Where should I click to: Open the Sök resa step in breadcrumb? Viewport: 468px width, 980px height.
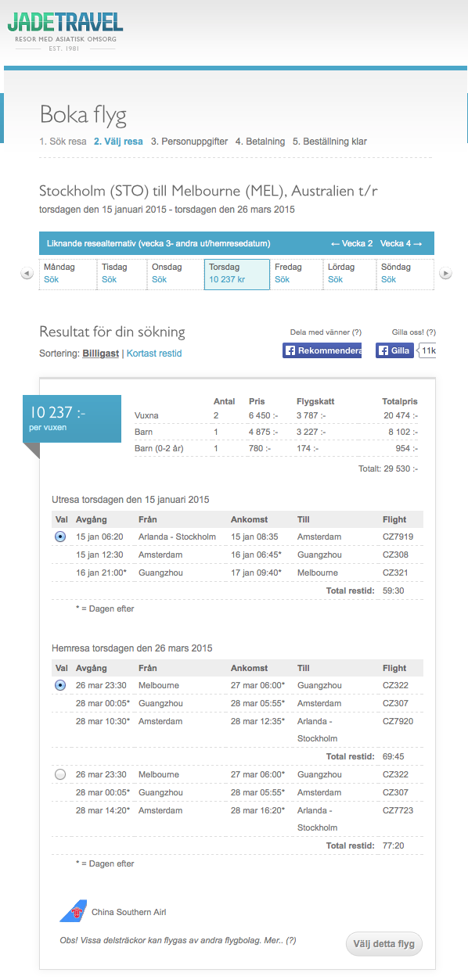[63, 142]
